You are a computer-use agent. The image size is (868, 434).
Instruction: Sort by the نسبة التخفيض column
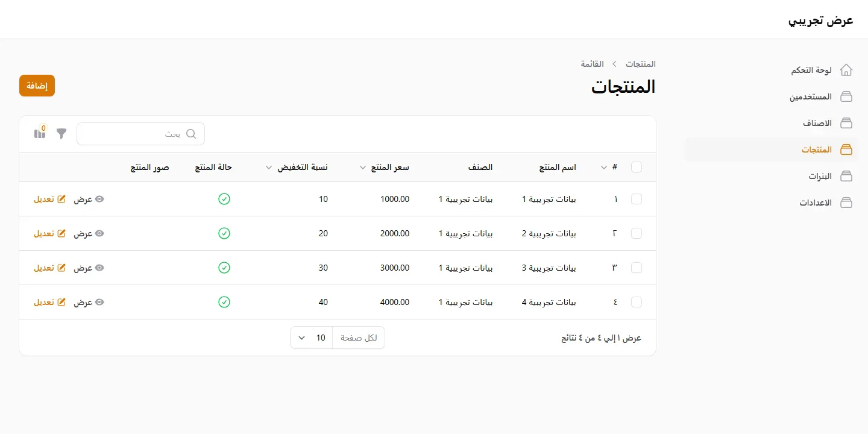[297, 168]
